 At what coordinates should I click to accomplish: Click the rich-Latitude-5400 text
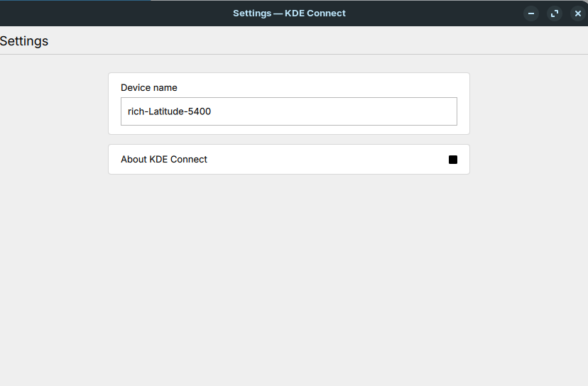click(169, 111)
